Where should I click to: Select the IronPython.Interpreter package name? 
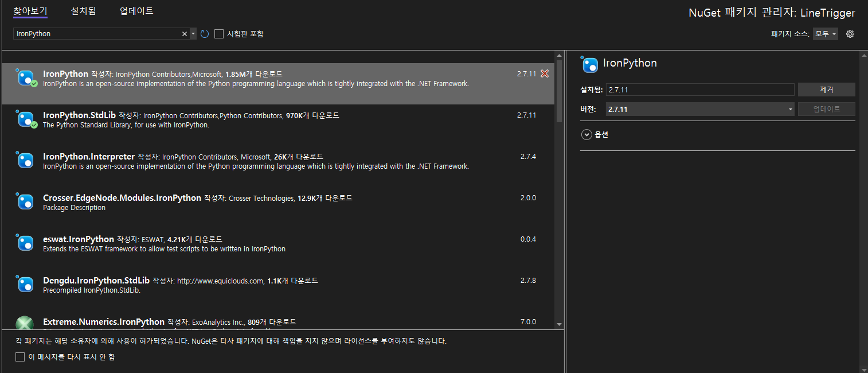point(89,157)
